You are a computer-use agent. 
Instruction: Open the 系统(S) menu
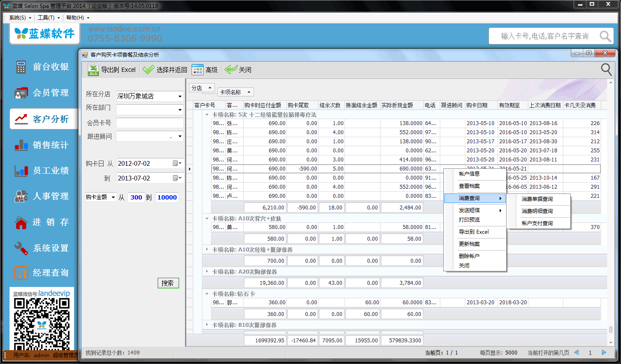pyautogui.click(x=20, y=18)
